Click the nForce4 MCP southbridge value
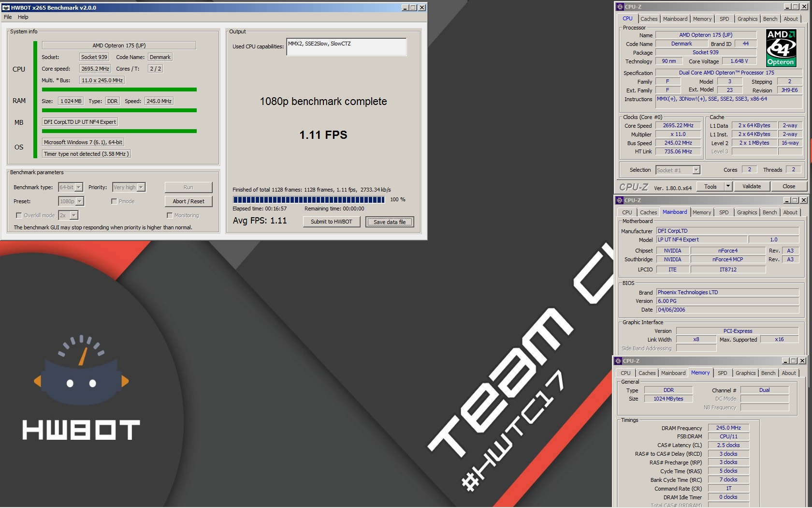812x508 pixels. (727, 259)
